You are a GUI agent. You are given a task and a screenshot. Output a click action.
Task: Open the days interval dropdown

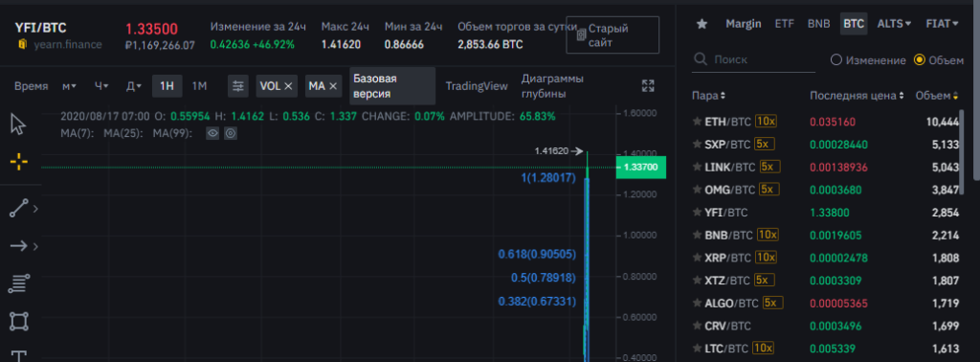tap(134, 86)
